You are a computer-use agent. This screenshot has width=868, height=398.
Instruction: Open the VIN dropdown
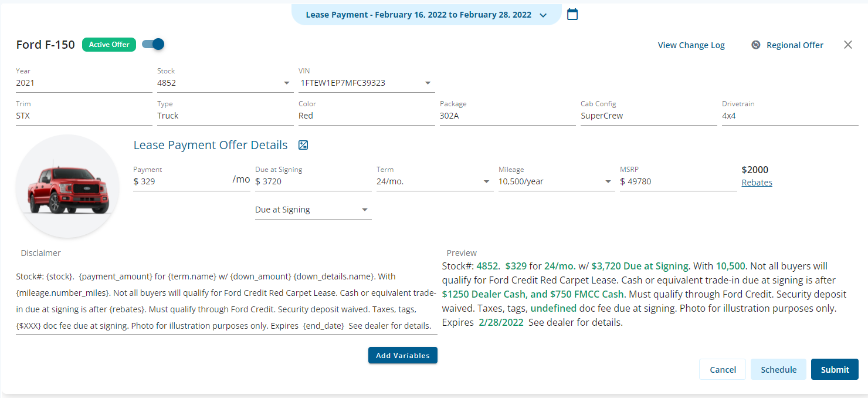428,83
